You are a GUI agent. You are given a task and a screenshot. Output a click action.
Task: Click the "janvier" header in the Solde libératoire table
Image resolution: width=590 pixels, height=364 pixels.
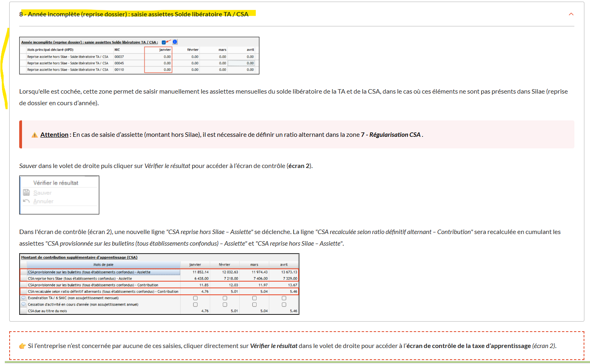pos(165,50)
